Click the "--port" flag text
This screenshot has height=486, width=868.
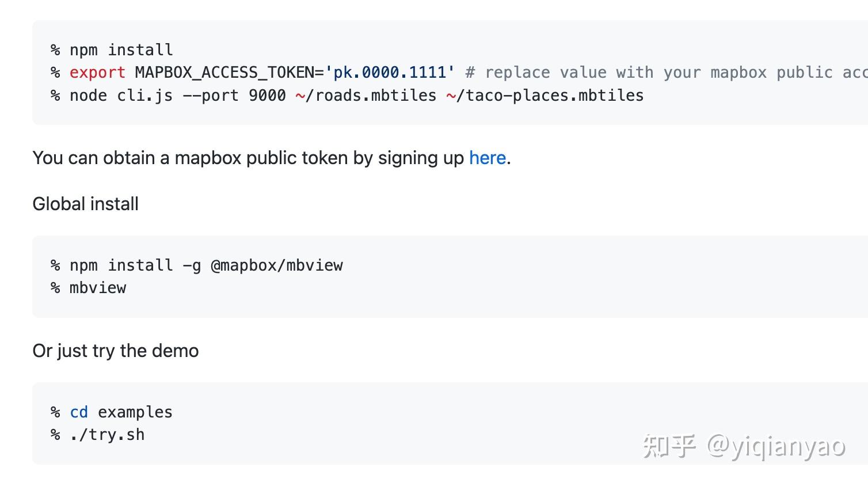(x=210, y=96)
